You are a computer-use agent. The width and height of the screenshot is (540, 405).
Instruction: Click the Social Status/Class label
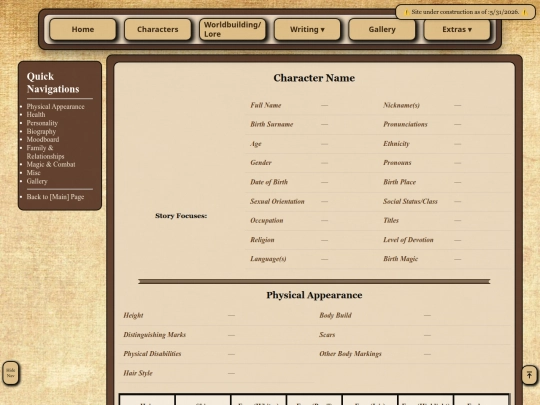pos(410,201)
